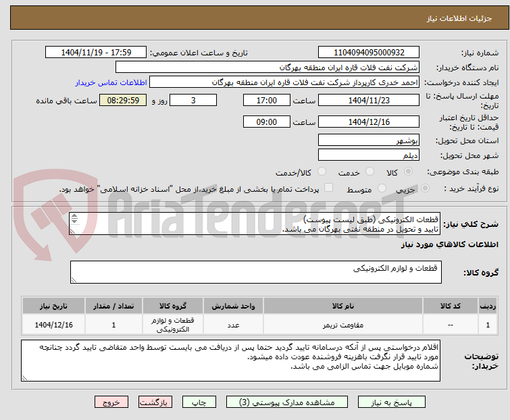The width and height of the screenshot is (510, 420).
Task: Click the validity time 09:00 field
Action: click(267, 122)
